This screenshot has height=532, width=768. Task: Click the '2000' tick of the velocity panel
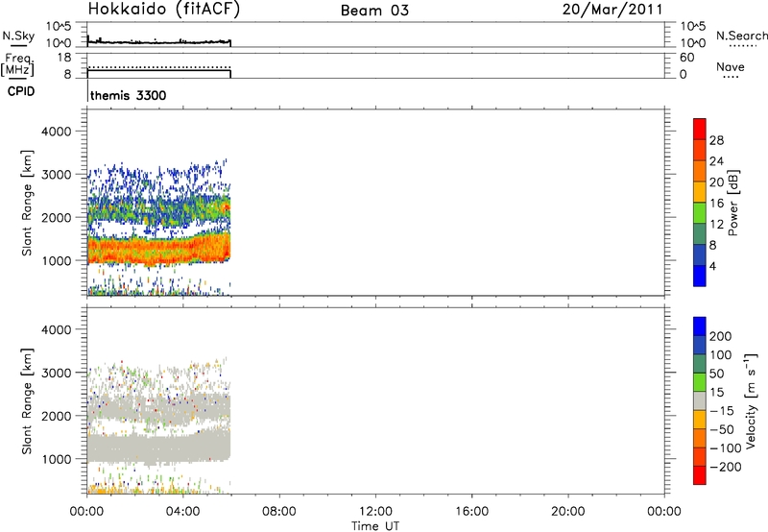56,416
